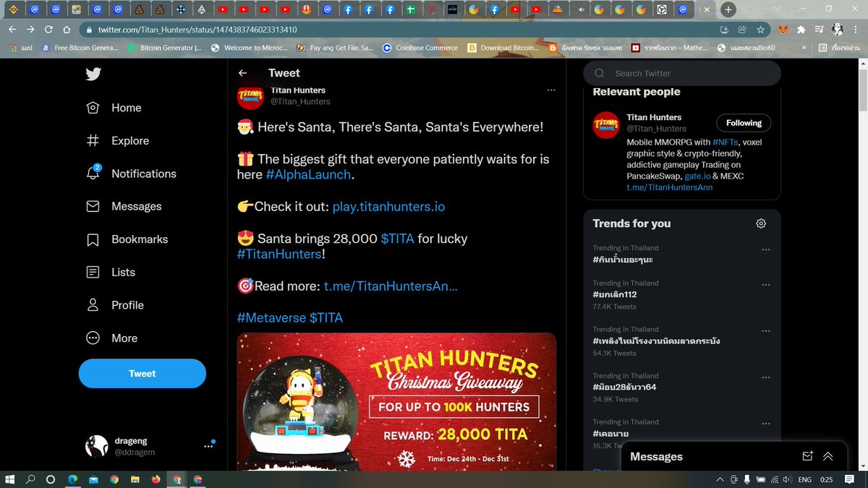Click the taskbar search magnifier
Image resolution: width=868 pixels, height=488 pixels.
(30, 479)
